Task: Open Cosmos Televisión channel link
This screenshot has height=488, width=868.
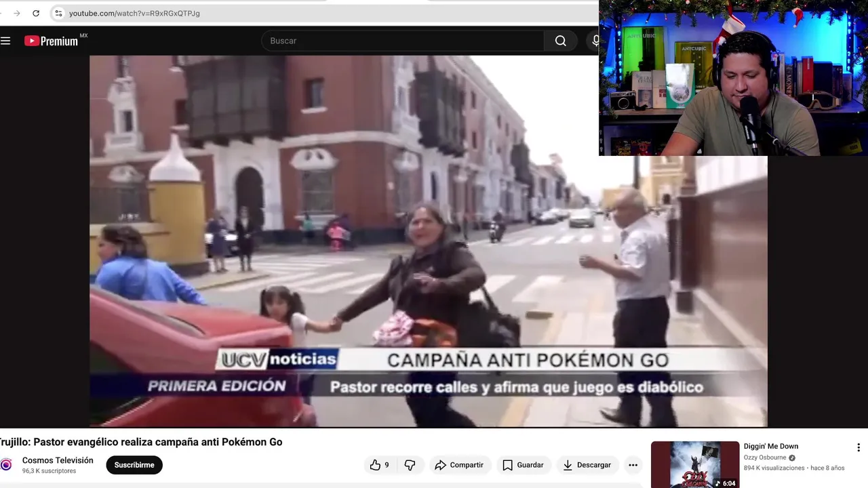Action: pos(58,460)
